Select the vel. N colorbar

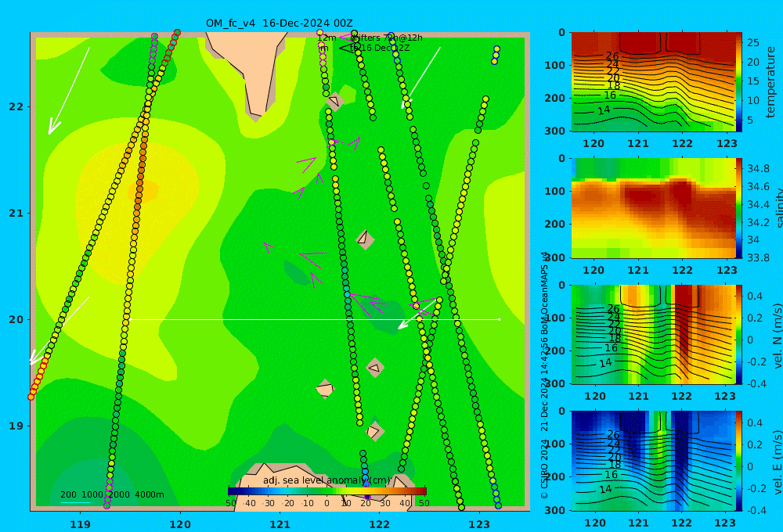click(739, 334)
